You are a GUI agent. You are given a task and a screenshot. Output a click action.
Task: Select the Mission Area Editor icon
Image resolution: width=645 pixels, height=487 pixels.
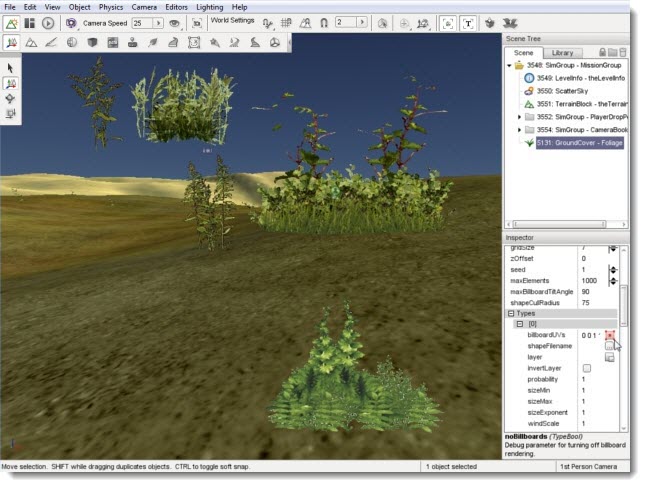click(194, 42)
